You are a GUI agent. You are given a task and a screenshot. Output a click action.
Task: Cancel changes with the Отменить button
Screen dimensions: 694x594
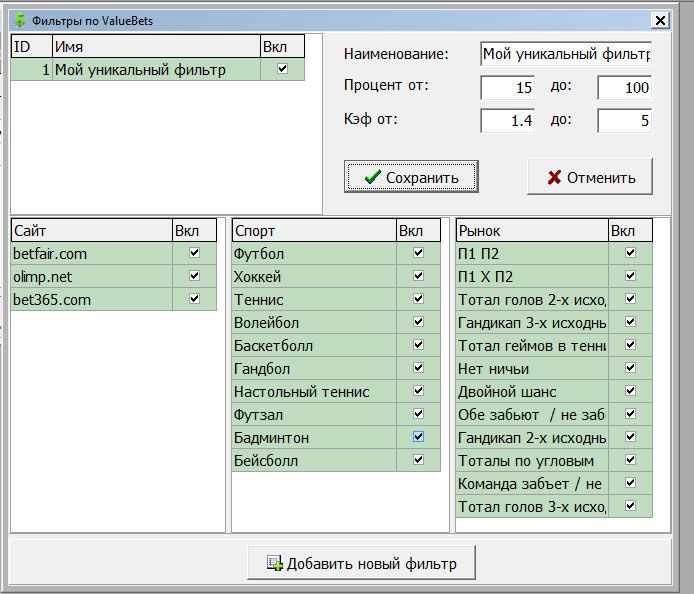(590, 177)
